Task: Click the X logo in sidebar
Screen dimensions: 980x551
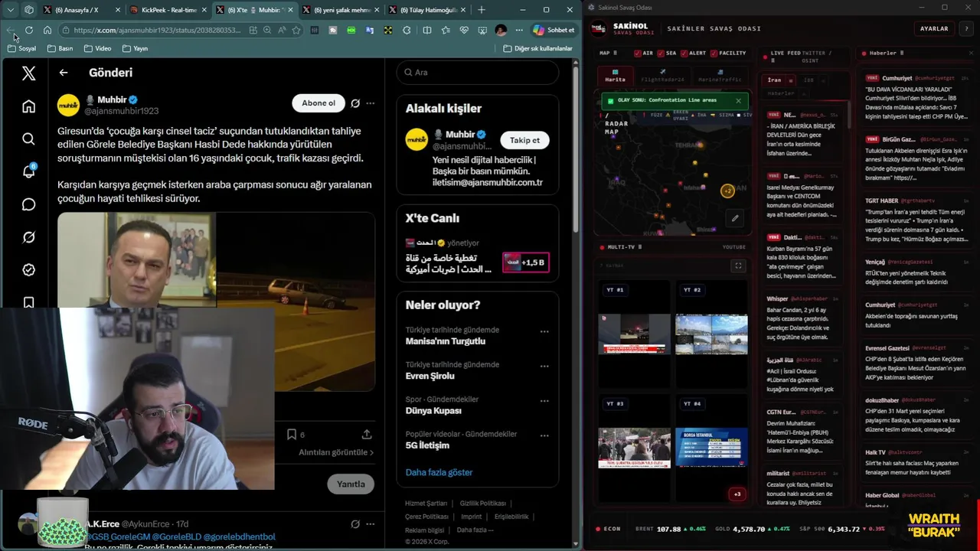Action: tap(28, 73)
